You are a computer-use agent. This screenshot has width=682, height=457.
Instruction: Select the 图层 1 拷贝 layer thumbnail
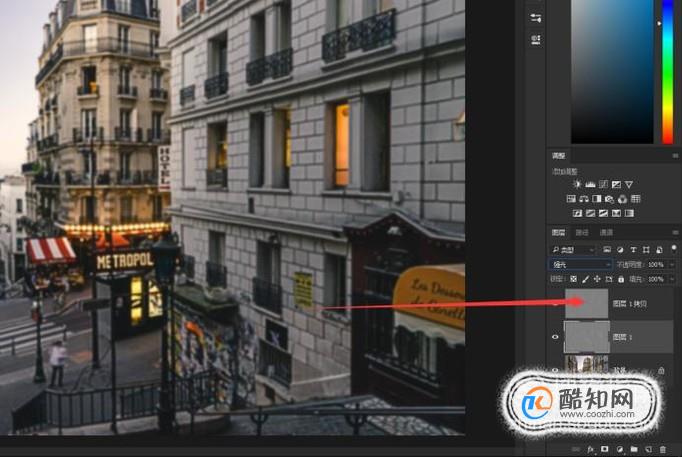point(586,304)
